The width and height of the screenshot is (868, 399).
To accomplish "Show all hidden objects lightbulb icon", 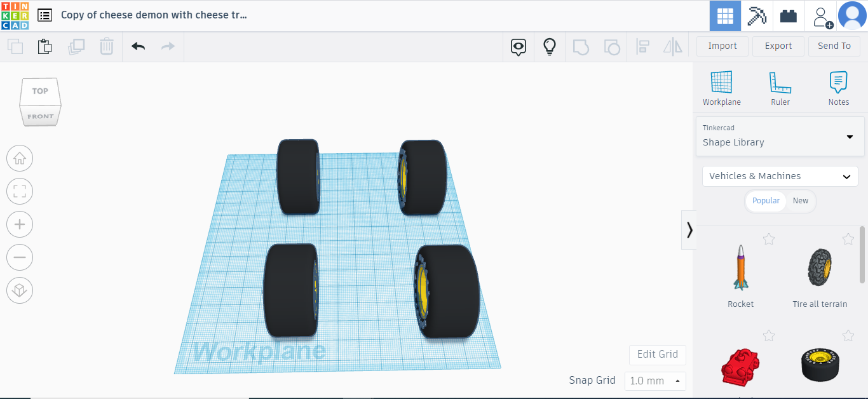I will pos(550,46).
